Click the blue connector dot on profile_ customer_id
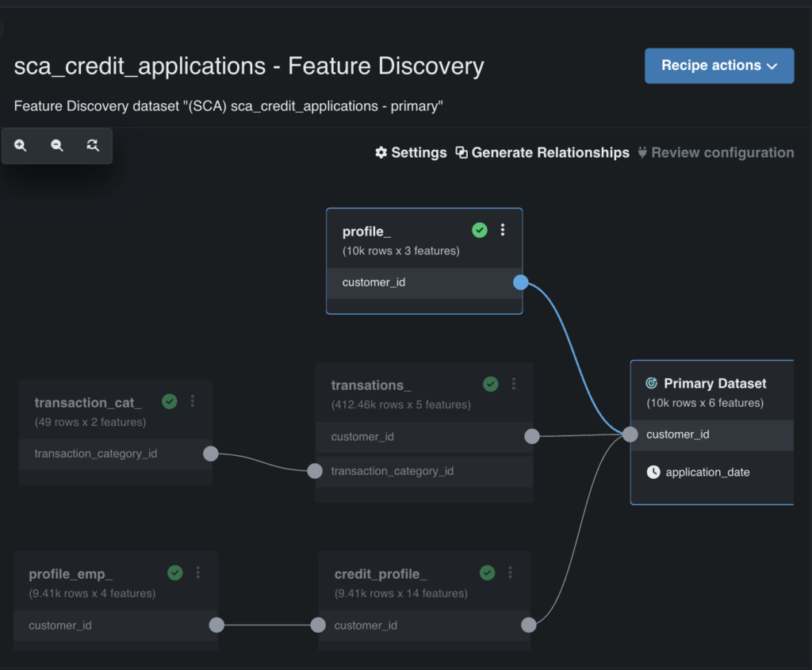This screenshot has width=812, height=670. click(520, 282)
